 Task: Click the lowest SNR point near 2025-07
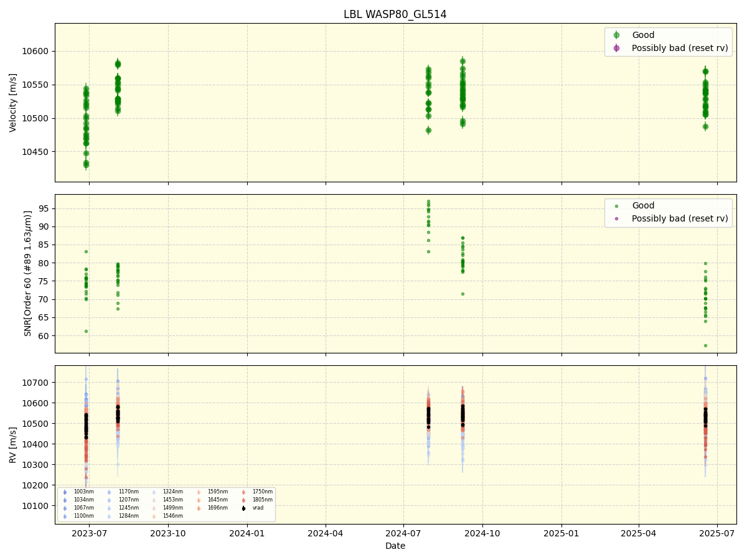coord(705,345)
